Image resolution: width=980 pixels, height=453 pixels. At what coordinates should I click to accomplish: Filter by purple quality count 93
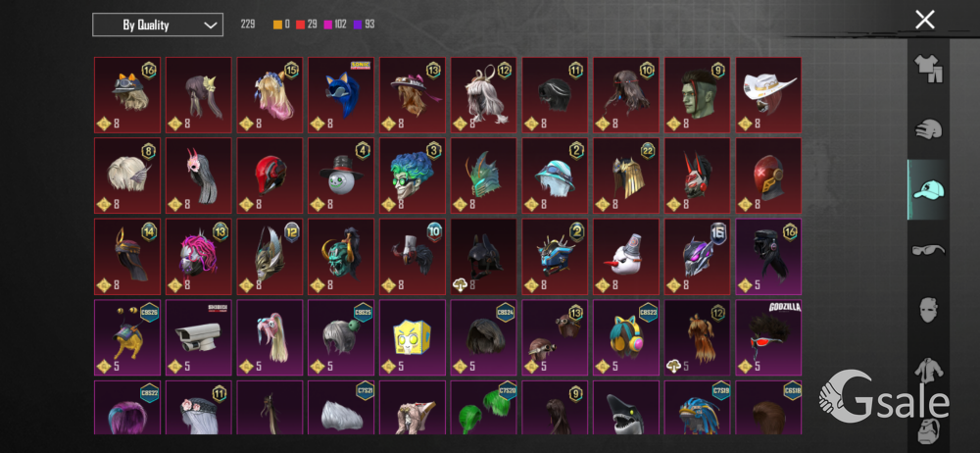pos(364,25)
